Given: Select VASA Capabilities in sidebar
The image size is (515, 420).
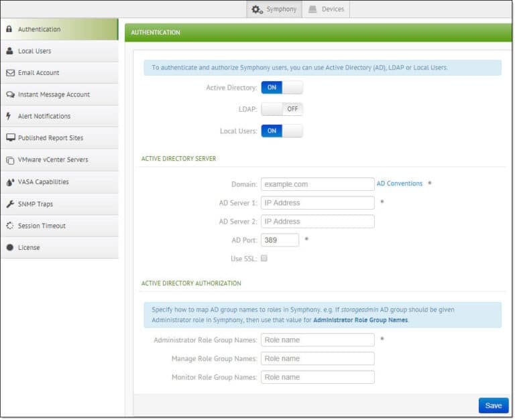Looking at the screenshot, I should (60, 182).
